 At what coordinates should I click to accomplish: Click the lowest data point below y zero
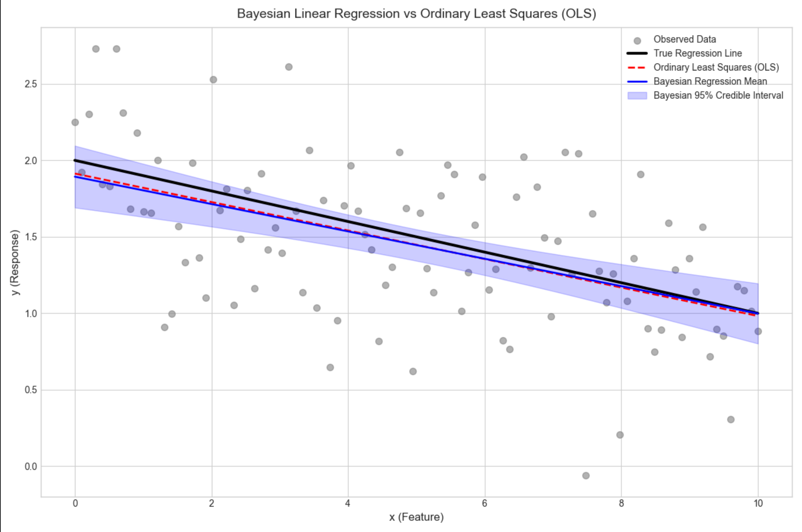point(586,476)
